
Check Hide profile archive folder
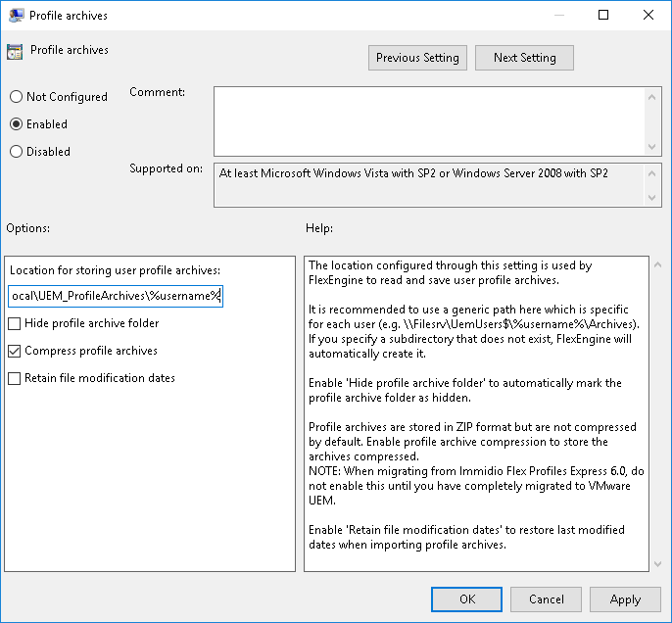pyautogui.click(x=15, y=323)
